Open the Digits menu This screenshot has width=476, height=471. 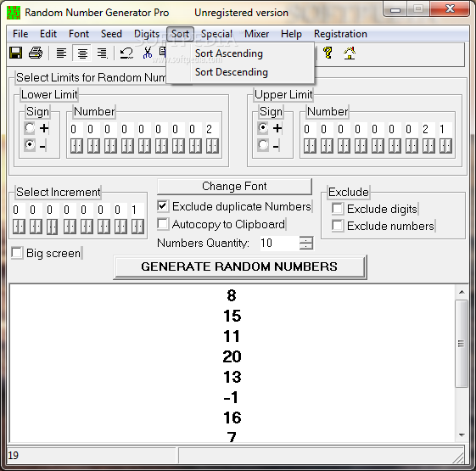pyautogui.click(x=147, y=34)
